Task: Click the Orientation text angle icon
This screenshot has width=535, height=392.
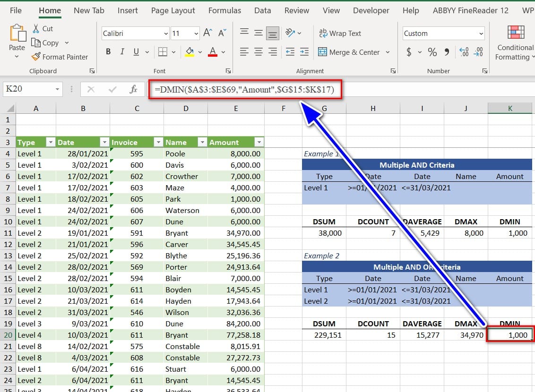Action: coord(290,33)
